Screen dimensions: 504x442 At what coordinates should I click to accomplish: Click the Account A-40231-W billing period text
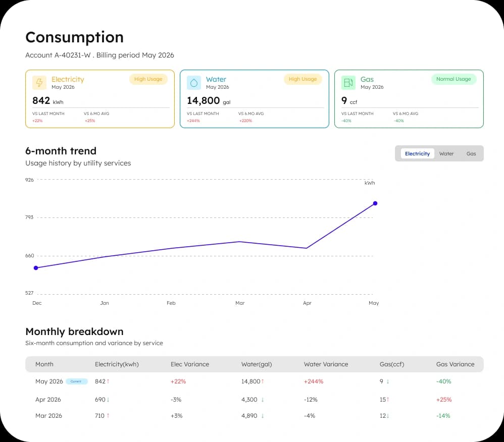(x=99, y=56)
